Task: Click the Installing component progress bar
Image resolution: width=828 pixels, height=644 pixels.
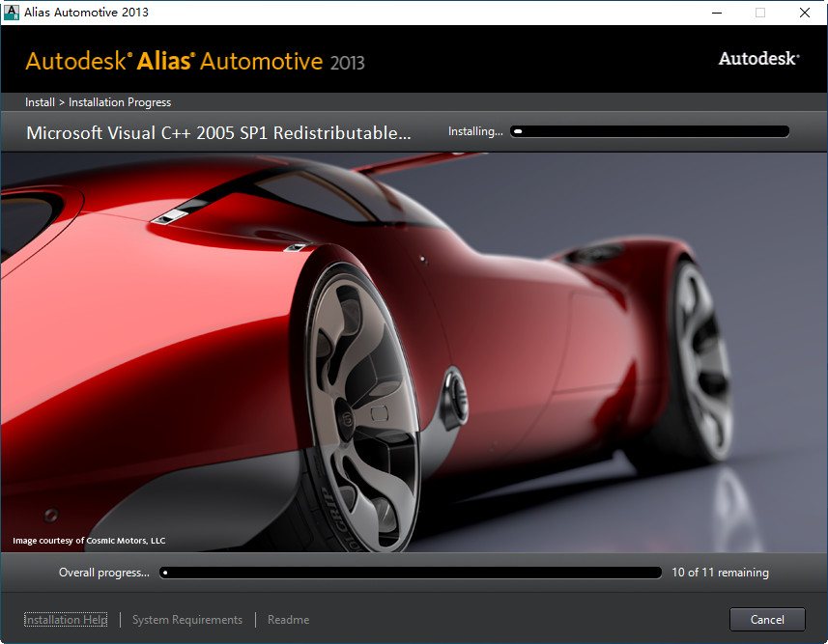Action: coord(649,131)
